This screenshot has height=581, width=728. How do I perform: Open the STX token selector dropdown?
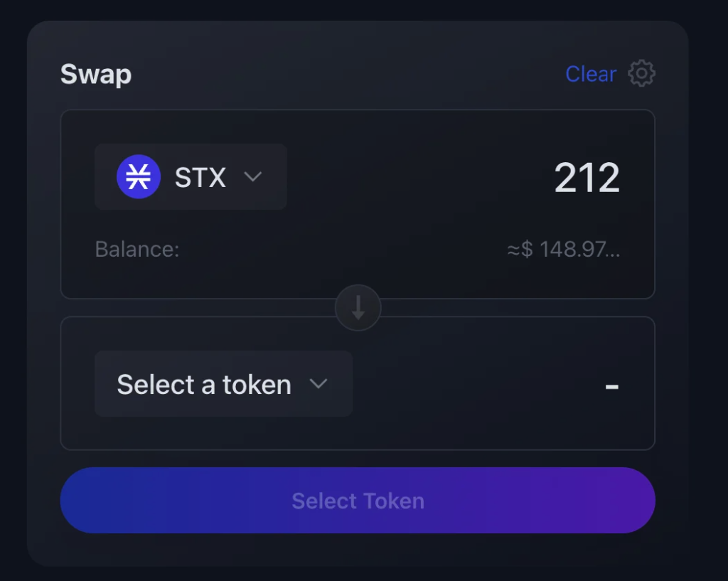coord(191,176)
